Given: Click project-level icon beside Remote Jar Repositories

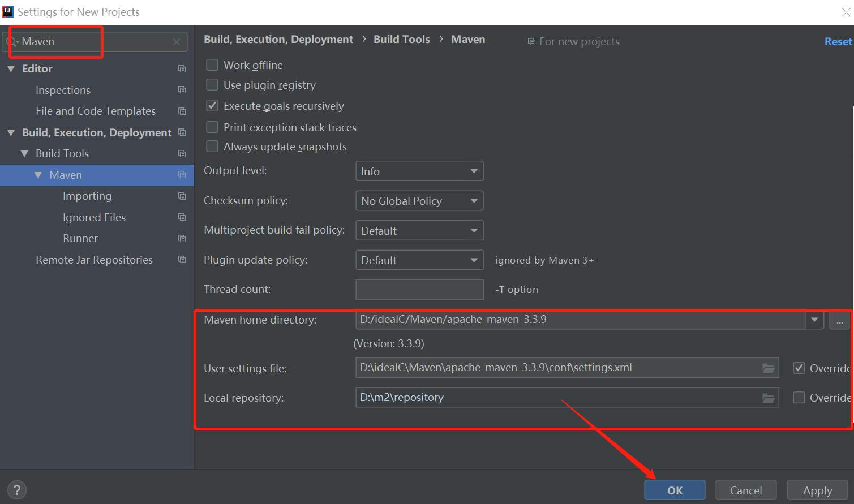Looking at the screenshot, I should (x=182, y=260).
